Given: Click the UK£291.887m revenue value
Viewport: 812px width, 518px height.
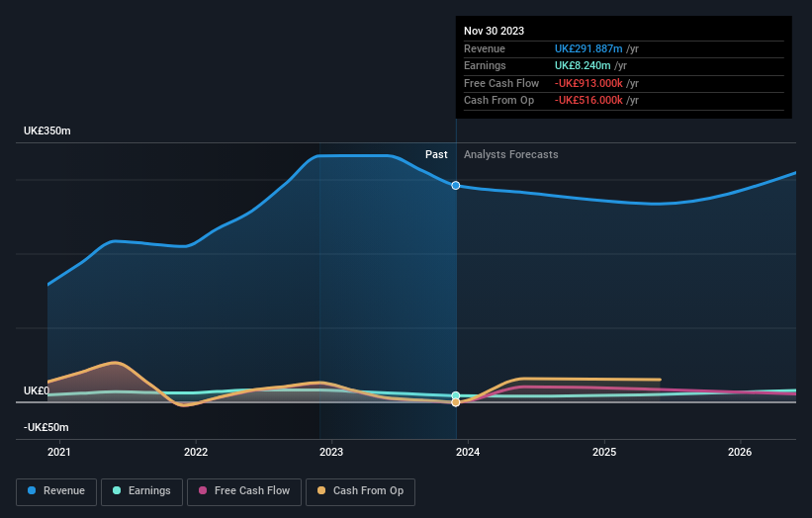Looking at the screenshot, I should tap(588, 48).
